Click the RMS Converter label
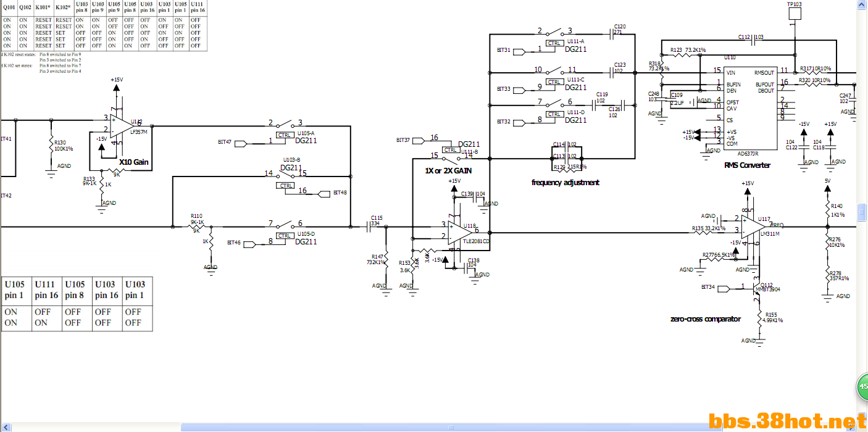Viewport: 868px width, 432px height. (747, 165)
